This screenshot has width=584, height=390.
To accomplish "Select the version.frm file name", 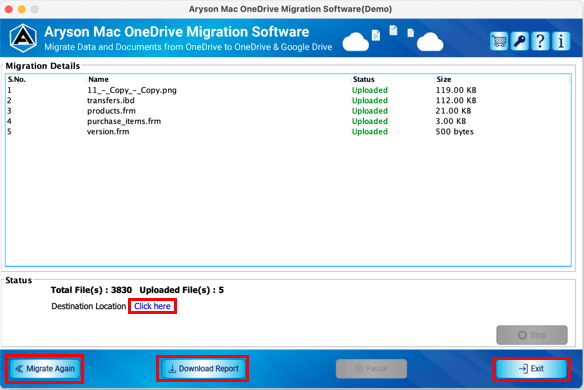I will [x=108, y=132].
